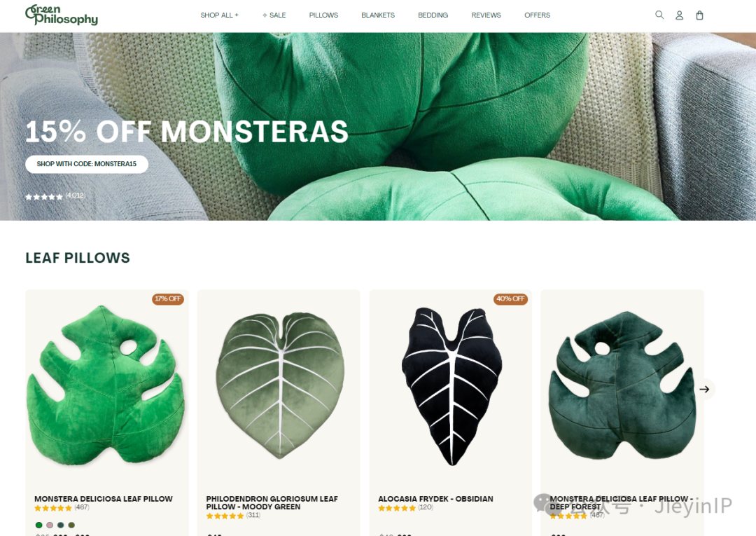The width and height of the screenshot is (756, 536).
Task: Open the shopping bag cart icon
Action: [699, 15]
